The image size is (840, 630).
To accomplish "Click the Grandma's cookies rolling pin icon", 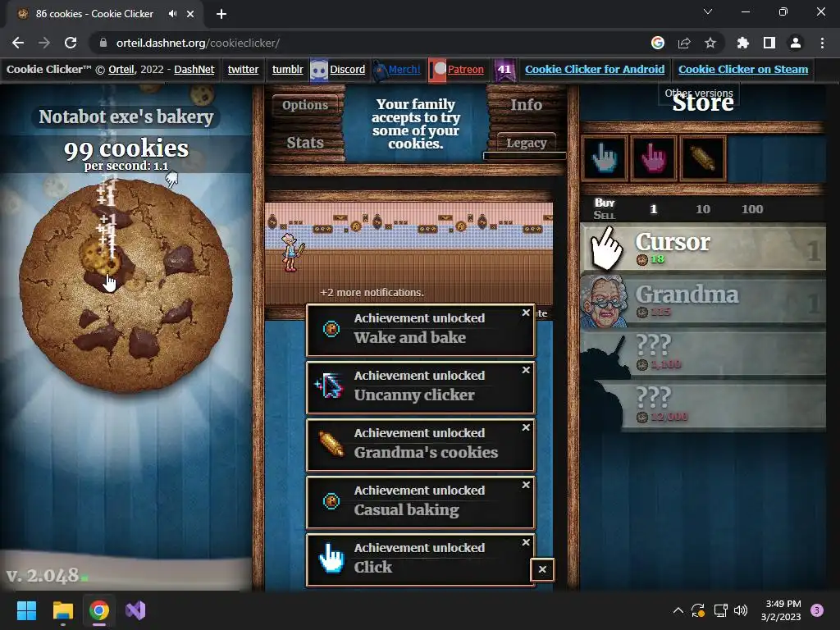I will [331, 444].
